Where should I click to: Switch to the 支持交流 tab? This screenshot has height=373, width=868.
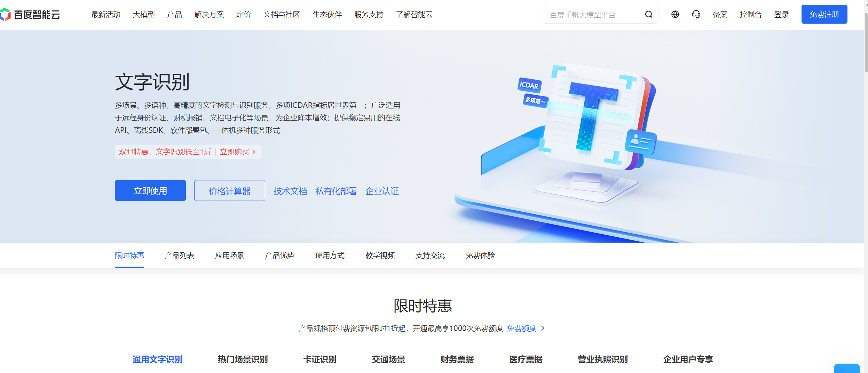tap(430, 256)
